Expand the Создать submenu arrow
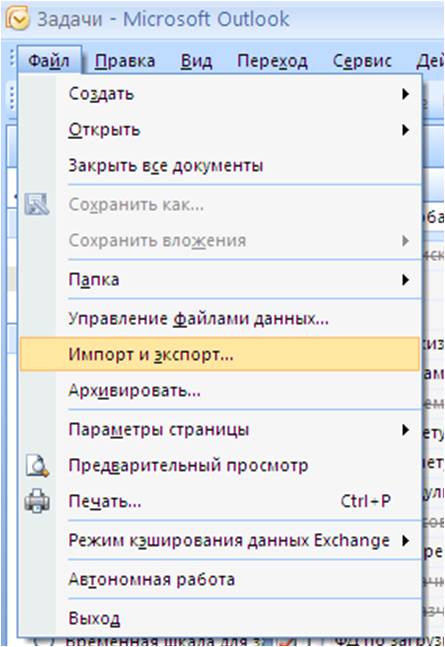The height and width of the screenshot is (647, 445). point(405,94)
